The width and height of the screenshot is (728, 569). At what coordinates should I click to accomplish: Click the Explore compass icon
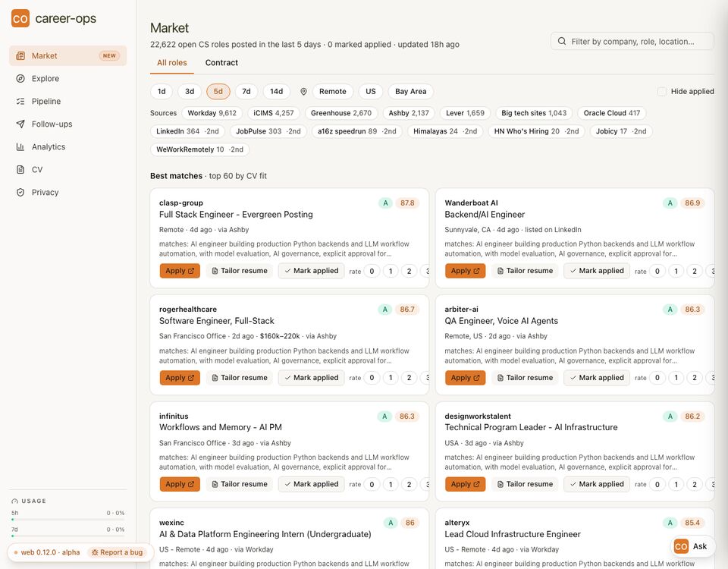pos(20,78)
